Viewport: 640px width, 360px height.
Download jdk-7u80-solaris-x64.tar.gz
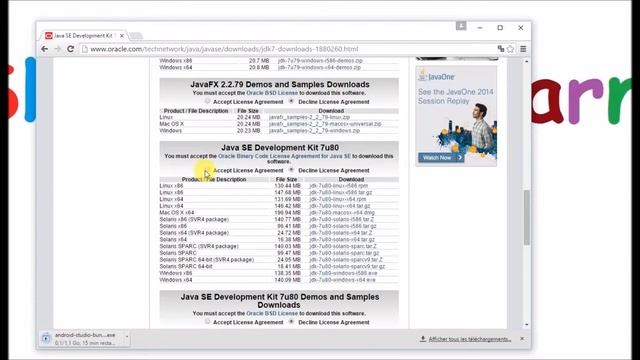(342, 240)
